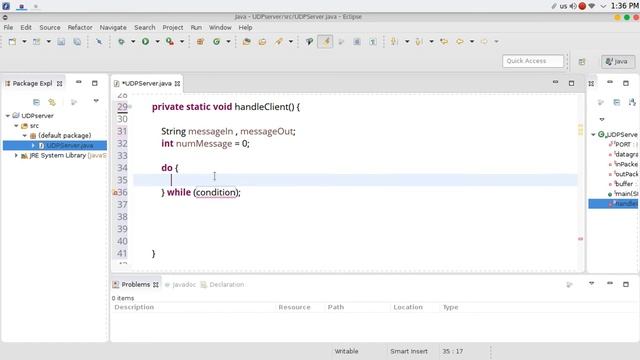Open Package Explorer view menu arrow
Screen dimensions: 640x360
coord(96,101)
